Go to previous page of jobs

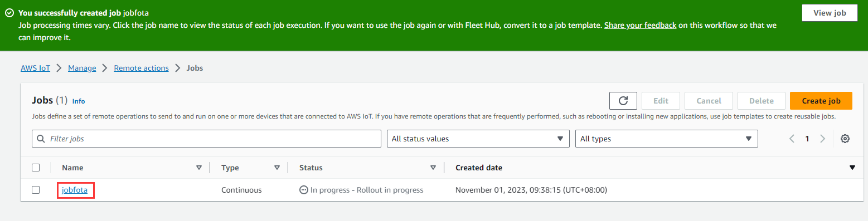(x=792, y=139)
